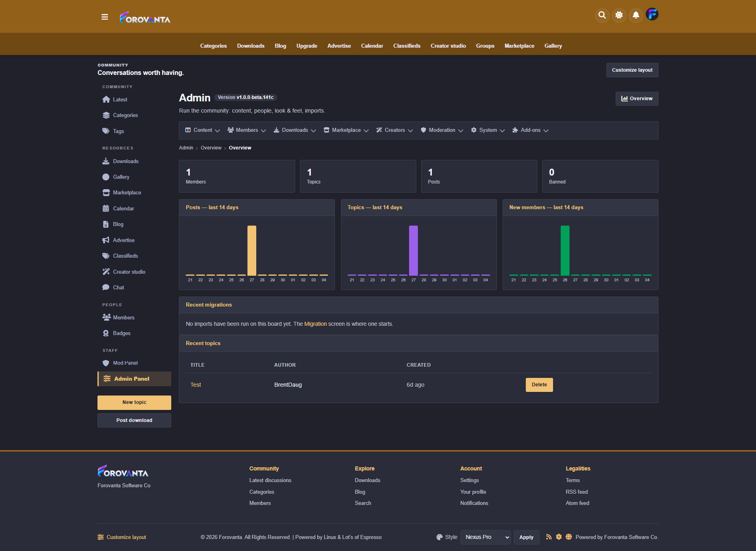Screen dimensions: 756x551
Task: Open Groups in the top navigation
Action: pos(485,46)
